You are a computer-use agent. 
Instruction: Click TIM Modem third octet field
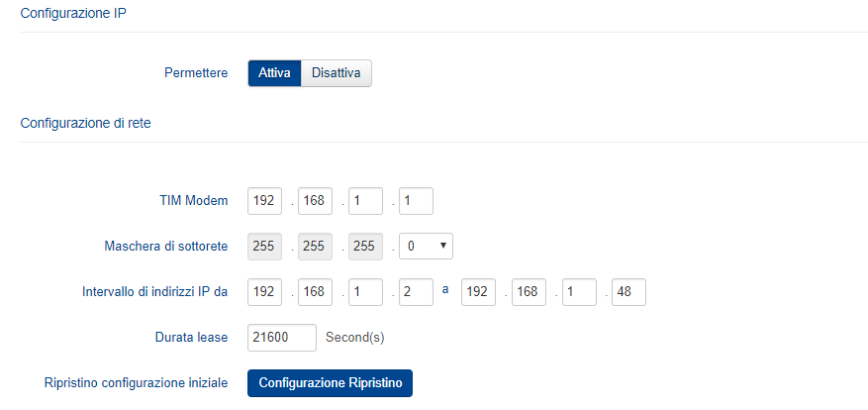366,201
